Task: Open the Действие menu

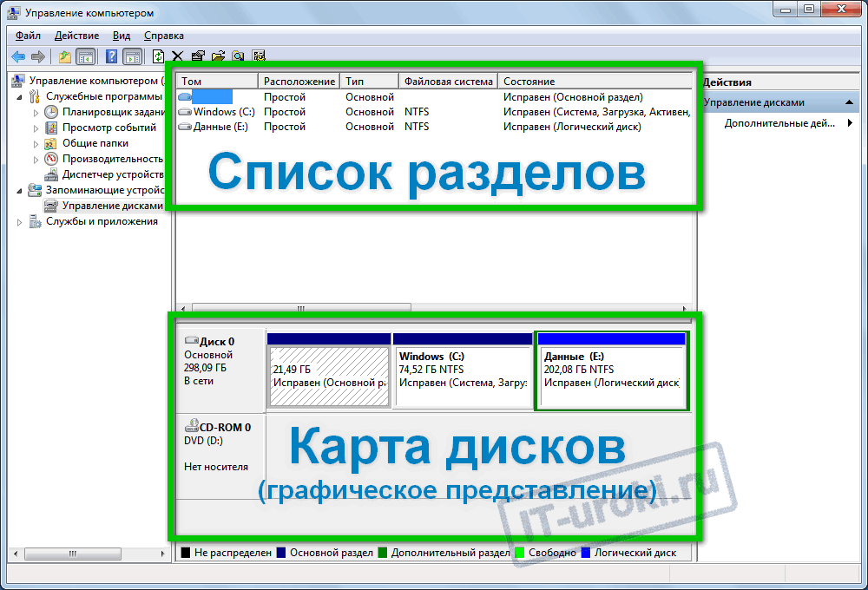Action: pos(76,36)
